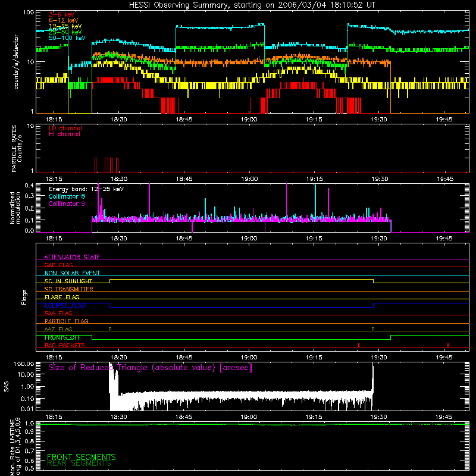The height and width of the screenshot is (476, 476).
Task: Click the SC_TRANSMITTER flag label
Action: 68,289
